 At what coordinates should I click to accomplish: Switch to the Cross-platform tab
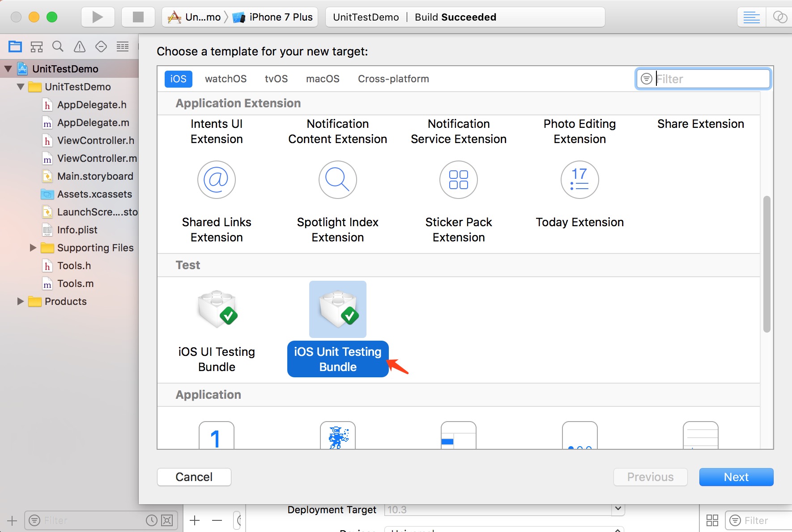(x=393, y=79)
